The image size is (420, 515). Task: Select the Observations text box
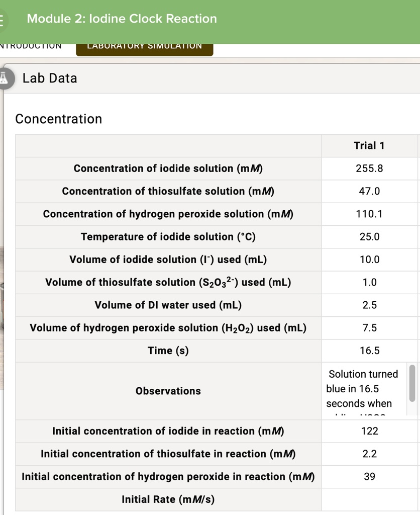point(363,391)
